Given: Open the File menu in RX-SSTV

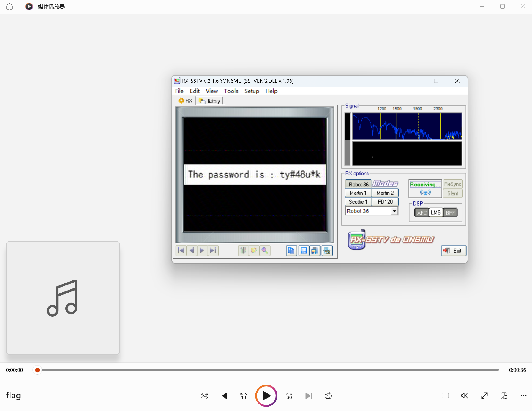Looking at the screenshot, I should point(179,91).
